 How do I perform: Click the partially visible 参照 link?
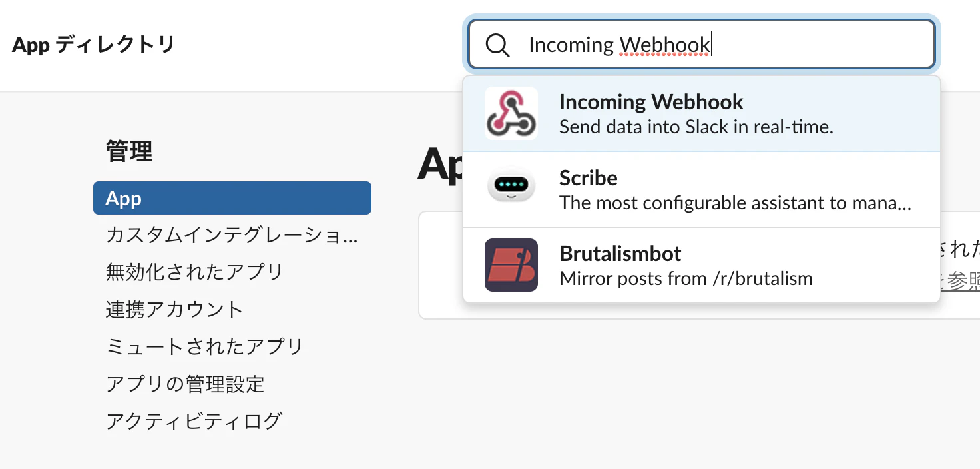click(x=963, y=282)
